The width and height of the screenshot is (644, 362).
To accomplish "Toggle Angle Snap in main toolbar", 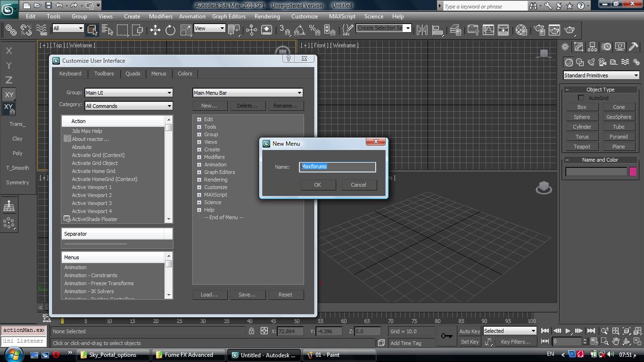I will [299, 30].
